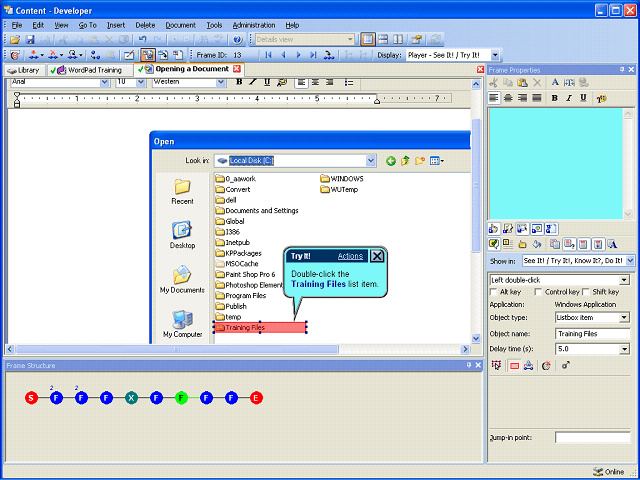Select the My Documents places icon
640x480 pixels.
182,280
